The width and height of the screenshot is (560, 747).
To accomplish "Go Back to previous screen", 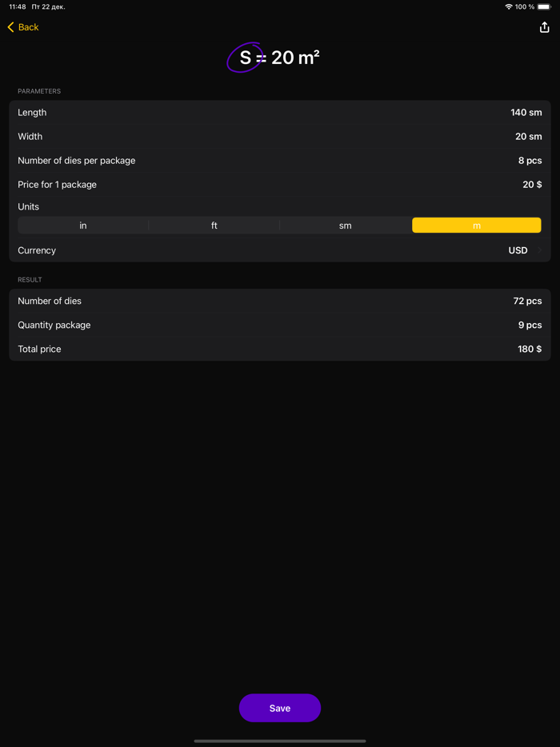I will [23, 26].
